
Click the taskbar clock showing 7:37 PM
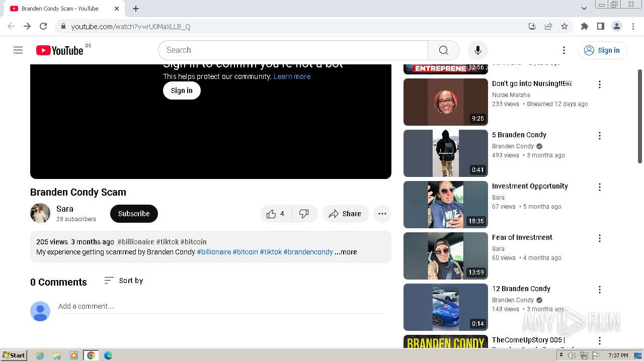[618, 355]
